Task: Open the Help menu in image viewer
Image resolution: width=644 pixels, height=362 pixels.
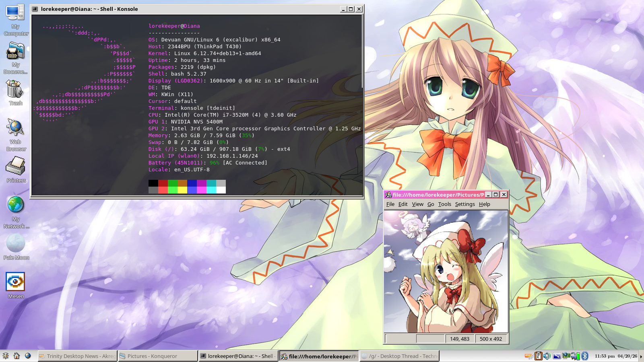Action: point(485,204)
